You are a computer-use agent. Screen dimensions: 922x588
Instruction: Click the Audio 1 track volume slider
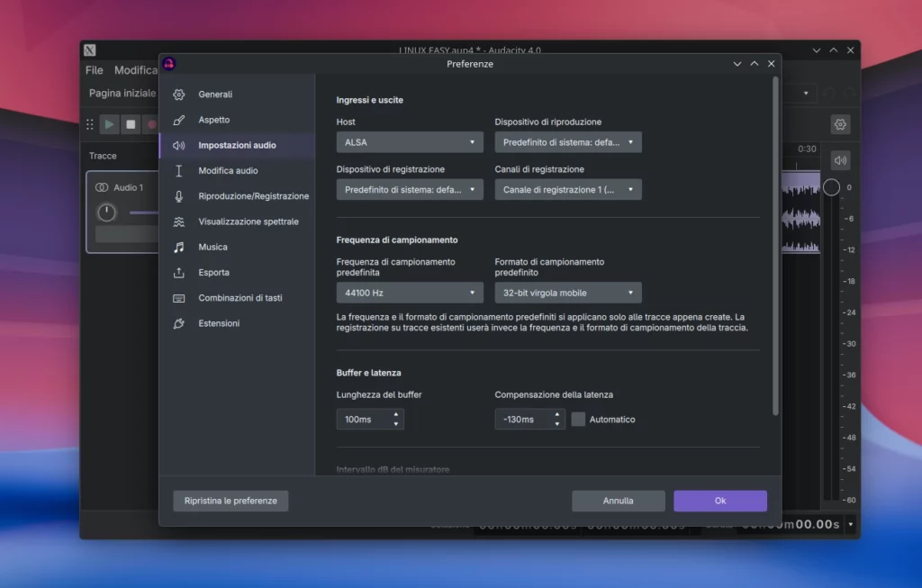click(x=143, y=213)
